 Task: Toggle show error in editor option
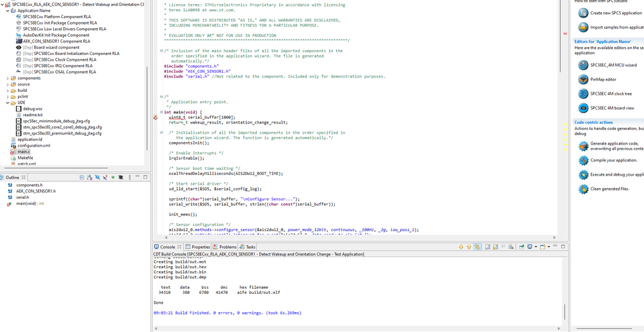[x=477, y=247]
